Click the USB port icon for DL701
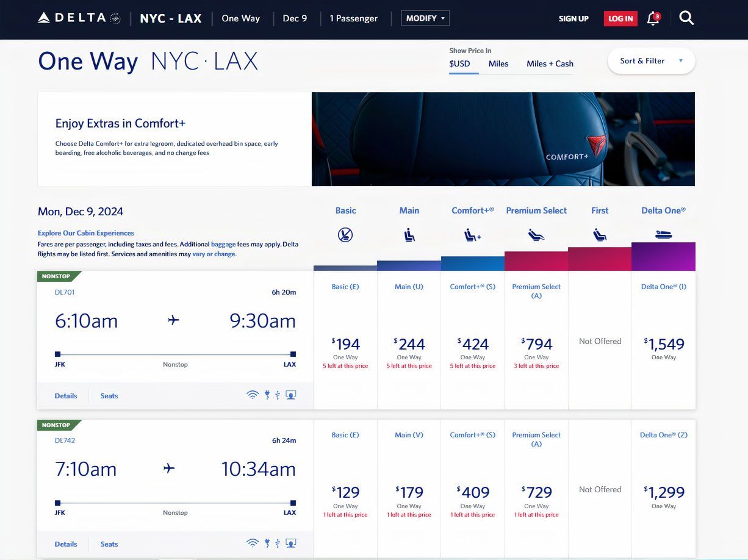The height and width of the screenshot is (560, 748). 278,395
